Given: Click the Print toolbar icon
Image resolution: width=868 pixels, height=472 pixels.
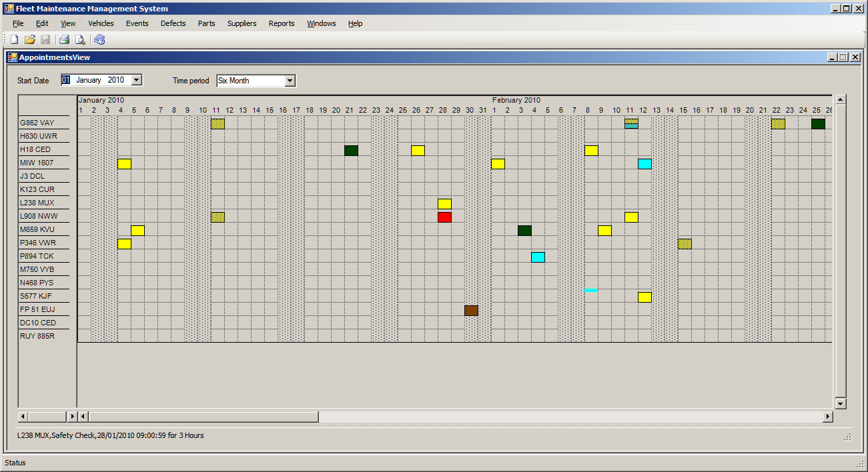Looking at the screenshot, I should [x=65, y=40].
